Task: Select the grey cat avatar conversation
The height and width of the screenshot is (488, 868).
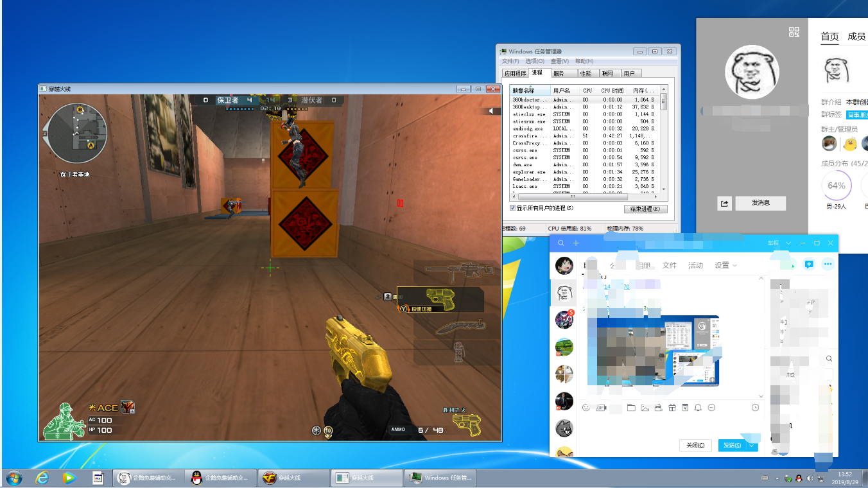Action: pyautogui.click(x=564, y=427)
